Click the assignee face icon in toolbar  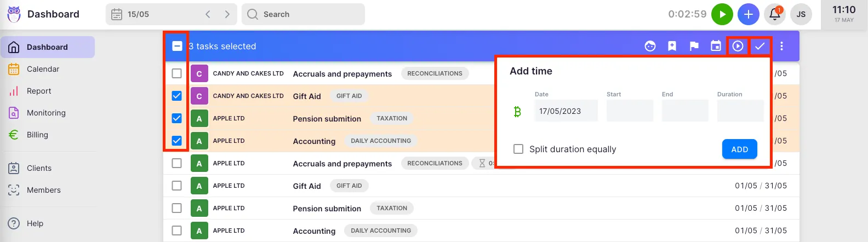click(650, 47)
